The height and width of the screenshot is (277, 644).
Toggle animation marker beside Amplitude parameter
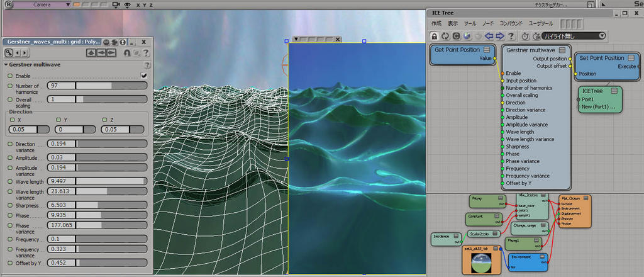[10, 157]
